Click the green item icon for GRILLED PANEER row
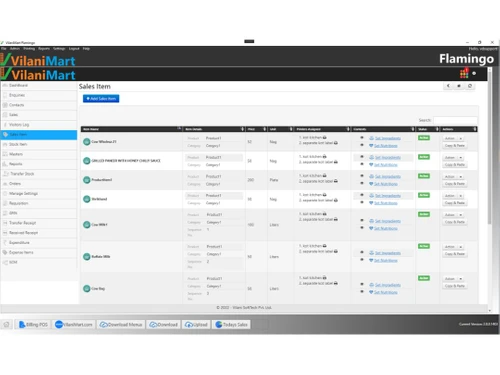This screenshot has width=500, height=375. coord(87,161)
